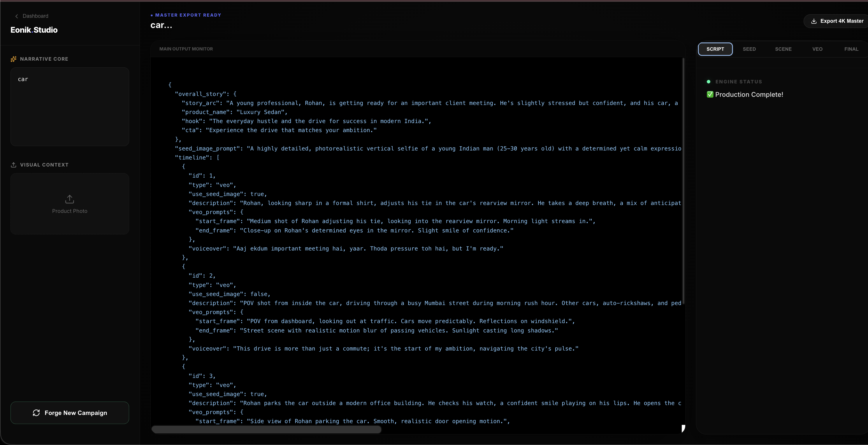Click the download icon in Export 4K Master
The image size is (868, 445).
(x=814, y=21)
